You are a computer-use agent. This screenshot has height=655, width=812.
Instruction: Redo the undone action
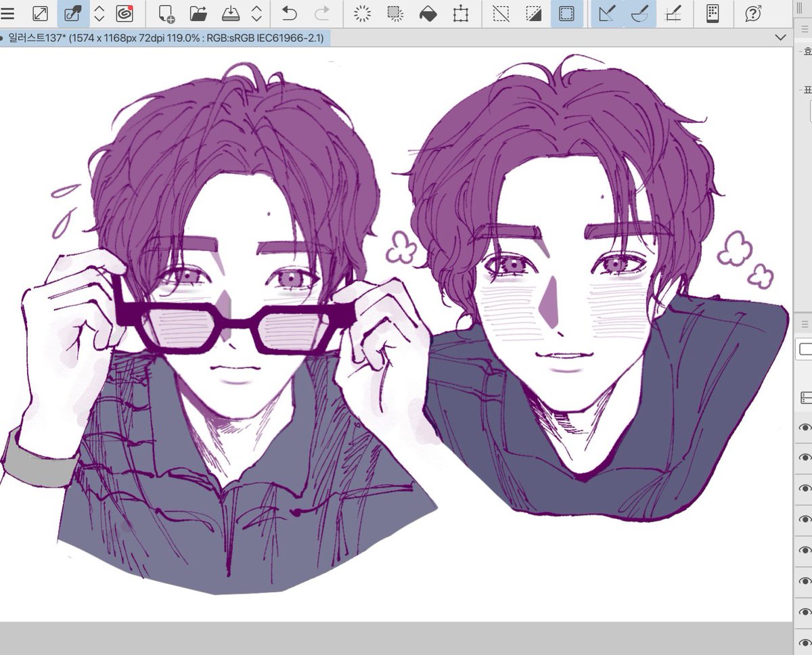click(x=322, y=13)
